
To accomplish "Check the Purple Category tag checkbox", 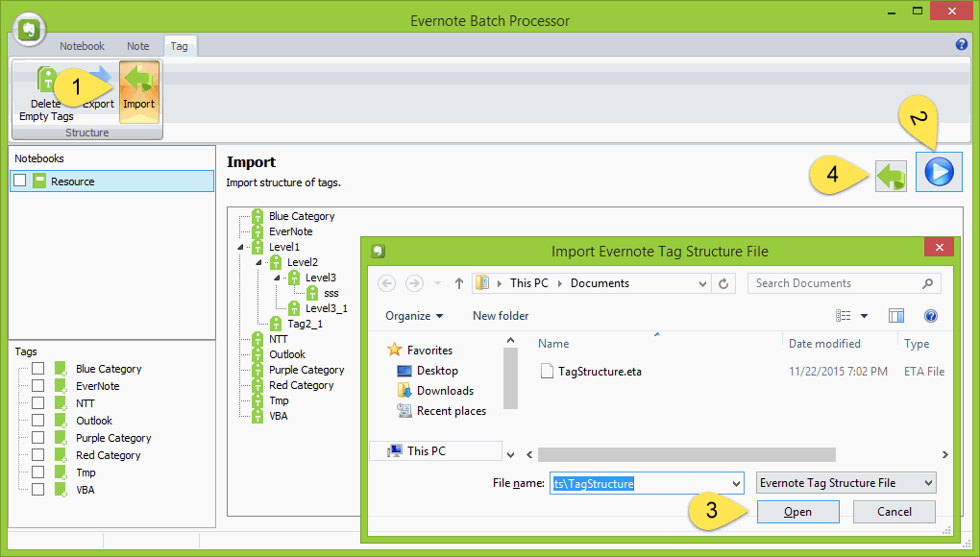I will [x=38, y=438].
